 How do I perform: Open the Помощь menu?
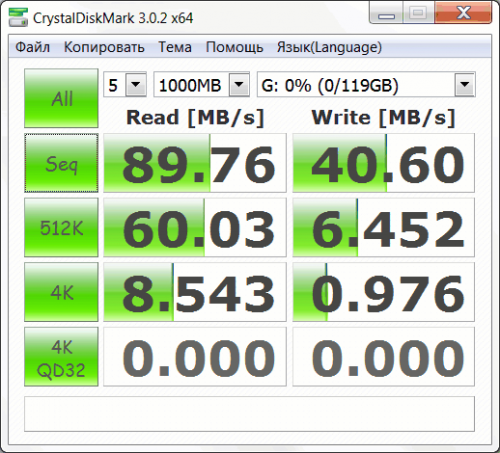pos(234,47)
